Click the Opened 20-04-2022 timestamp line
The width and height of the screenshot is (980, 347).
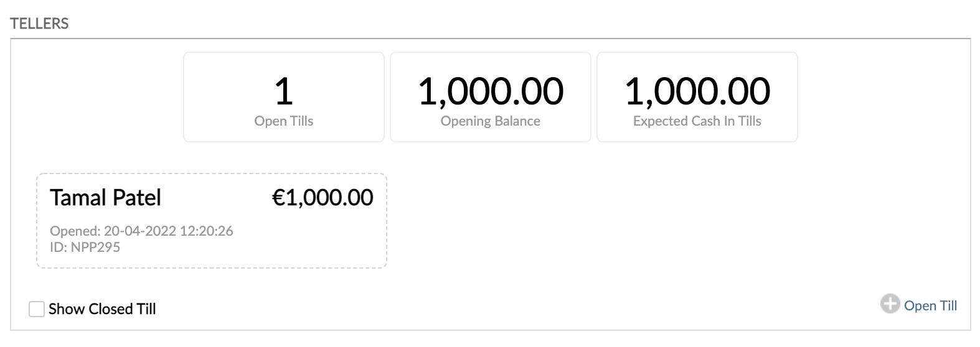141,231
